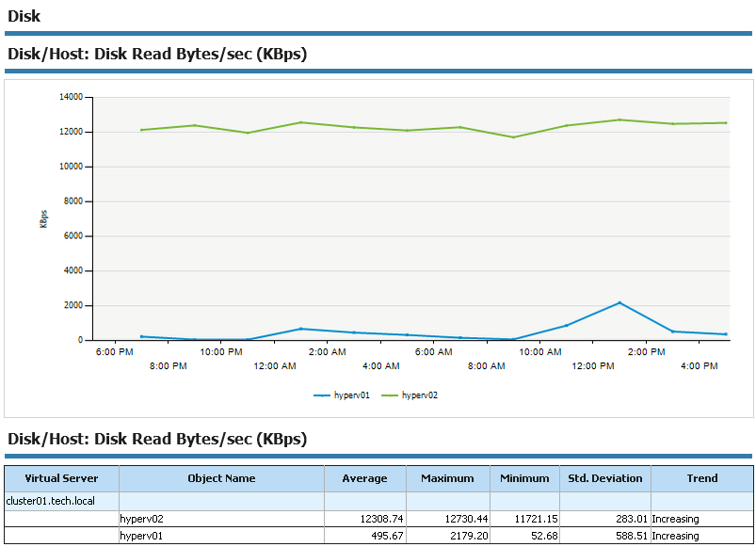Click the hyperv02 lowest point before 10:00 AM
This screenshot has width=756, height=547.
(513, 137)
